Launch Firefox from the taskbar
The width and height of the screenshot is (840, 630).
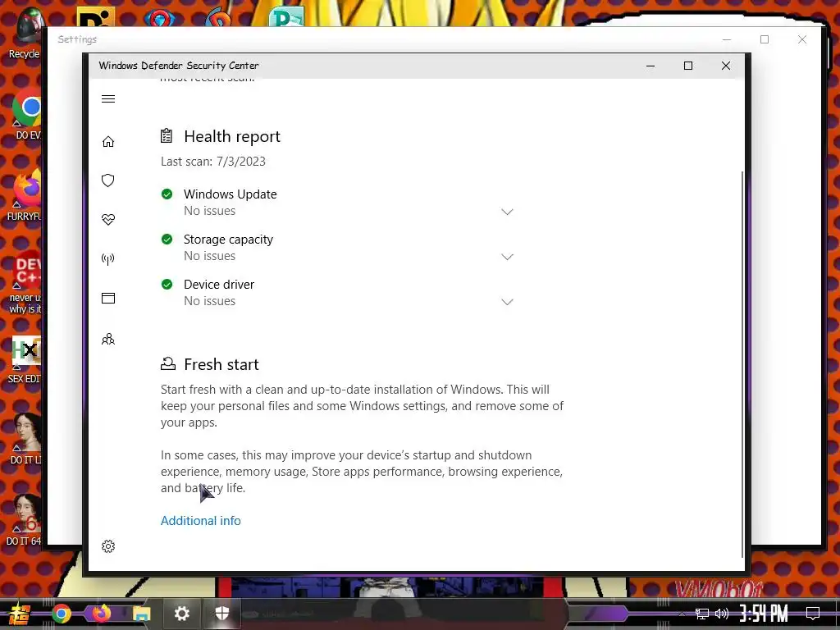pyautogui.click(x=101, y=613)
